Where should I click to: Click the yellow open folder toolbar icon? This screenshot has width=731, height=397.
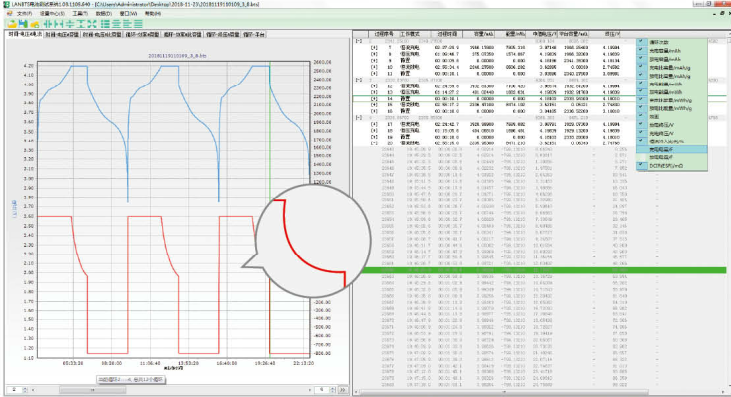coord(12,24)
